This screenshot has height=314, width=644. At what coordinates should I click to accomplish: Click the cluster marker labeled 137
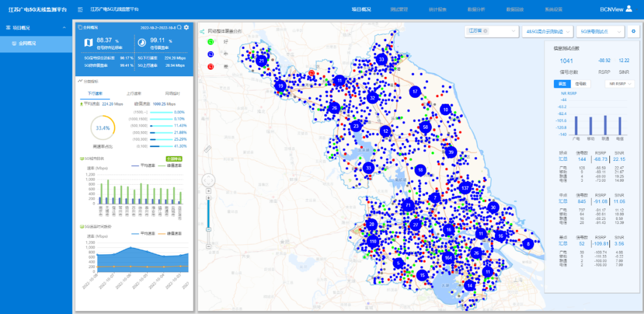click(x=466, y=188)
